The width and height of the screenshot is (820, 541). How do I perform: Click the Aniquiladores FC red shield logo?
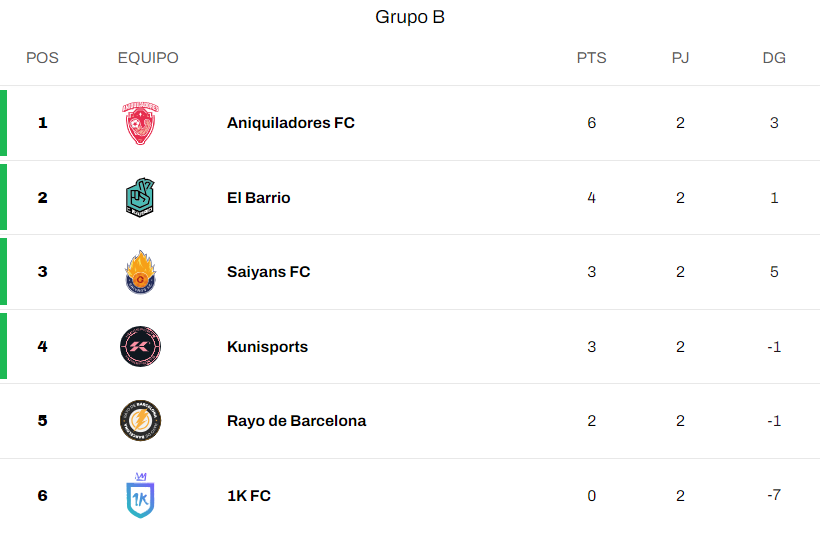pos(140,123)
